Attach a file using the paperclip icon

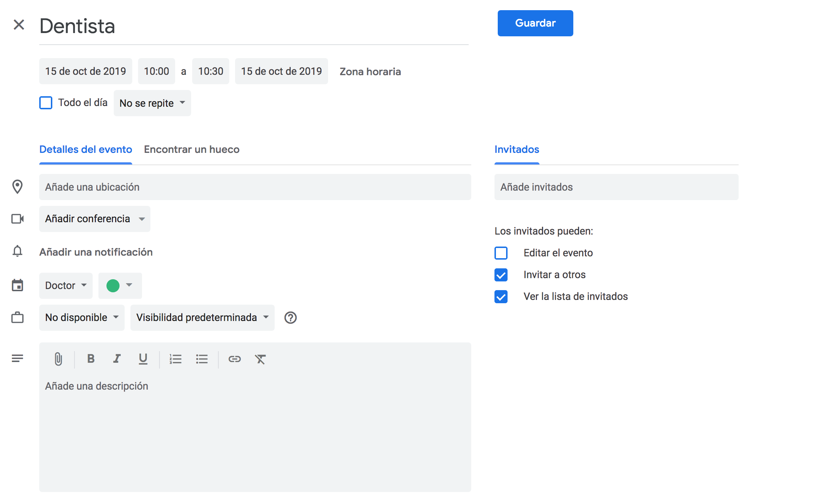(x=58, y=359)
